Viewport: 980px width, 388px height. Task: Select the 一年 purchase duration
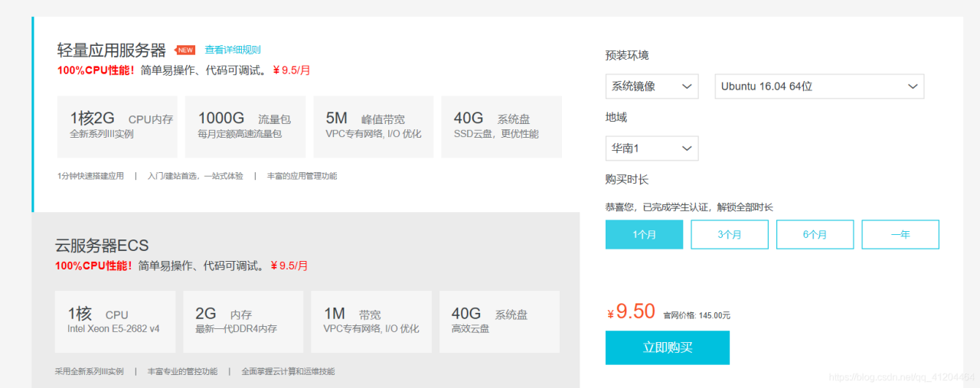click(x=900, y=235)
